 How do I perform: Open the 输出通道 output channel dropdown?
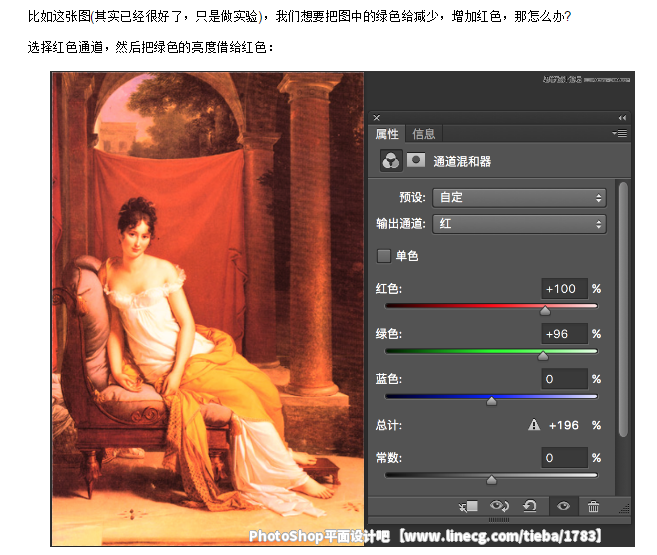click(x=519, y=224)
